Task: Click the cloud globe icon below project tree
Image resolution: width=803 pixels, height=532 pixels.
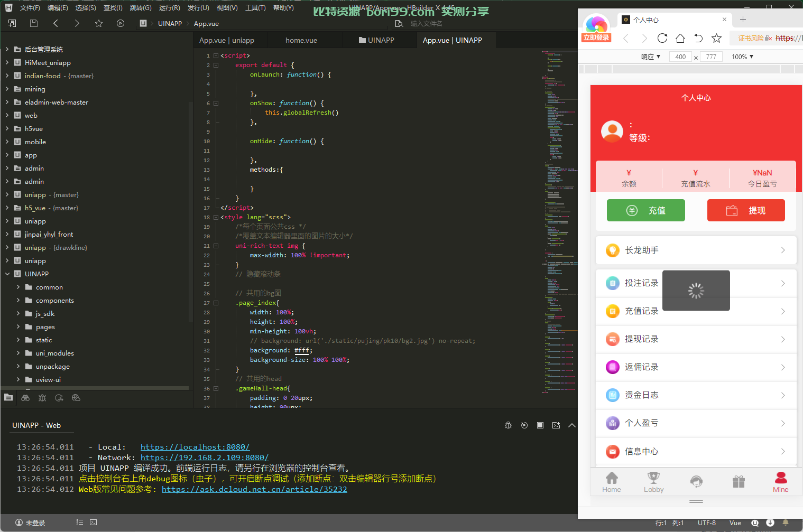Action: click(x=76, y=398)
